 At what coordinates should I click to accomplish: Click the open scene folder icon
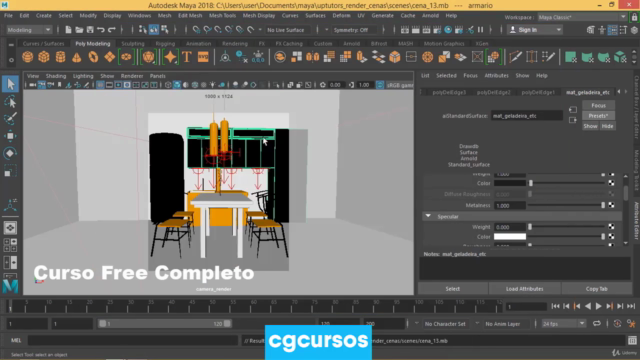click(79, 30)
